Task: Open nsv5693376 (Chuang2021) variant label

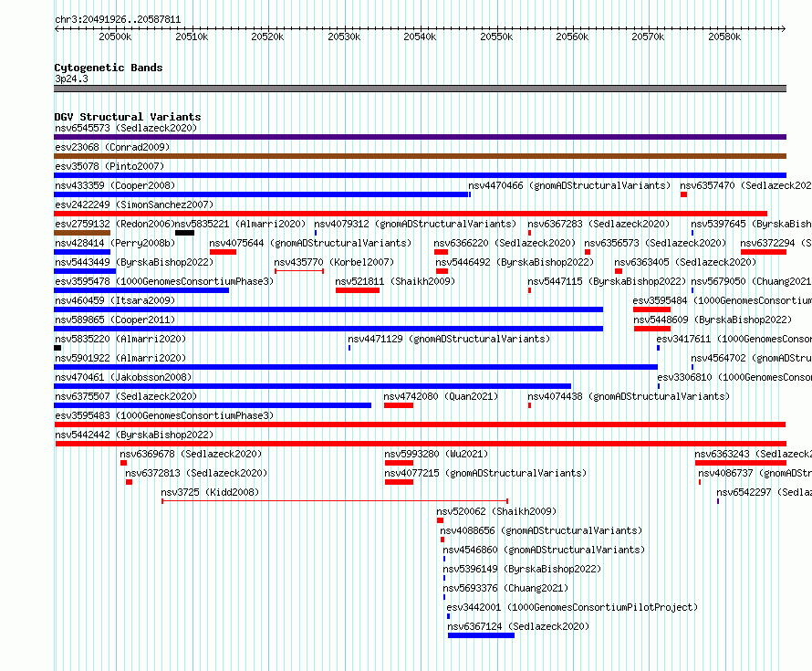Action: [x=505, y=588]
